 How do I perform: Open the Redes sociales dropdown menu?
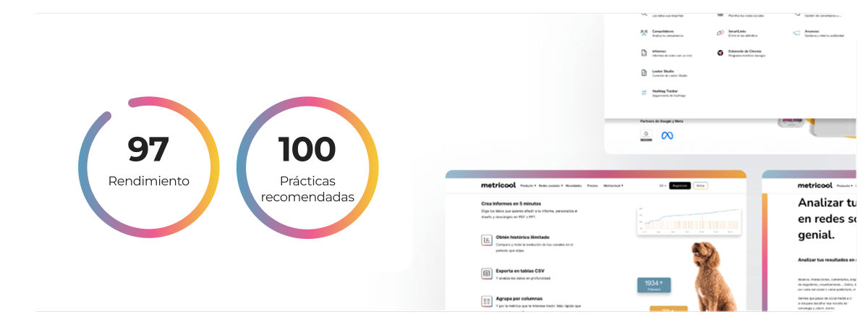(x=550, y=186)
